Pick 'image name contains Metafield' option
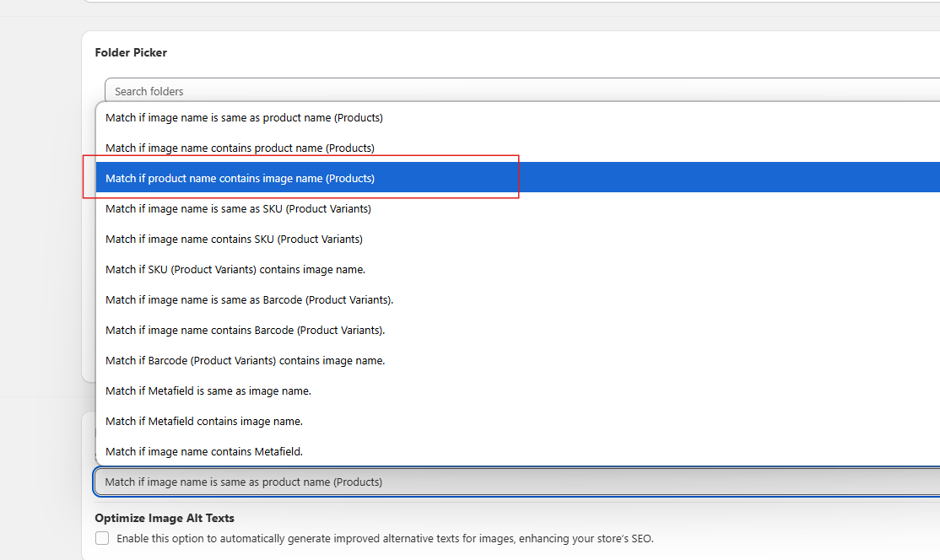940x560 pixels. [203, 452]
